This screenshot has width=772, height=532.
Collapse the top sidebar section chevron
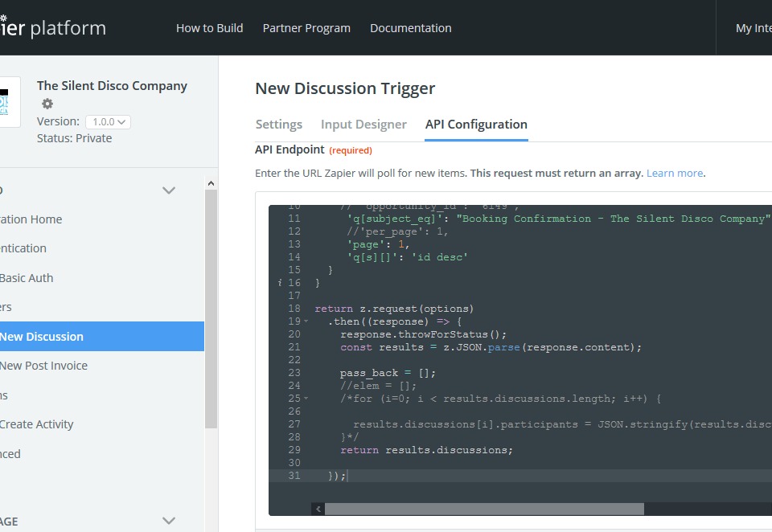(x=169, y=190)
